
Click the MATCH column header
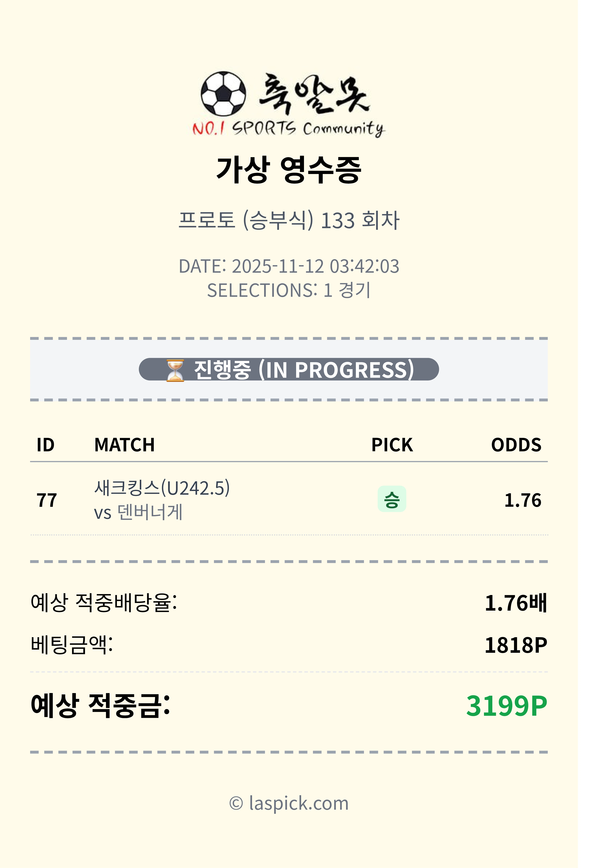coord(124,445)
